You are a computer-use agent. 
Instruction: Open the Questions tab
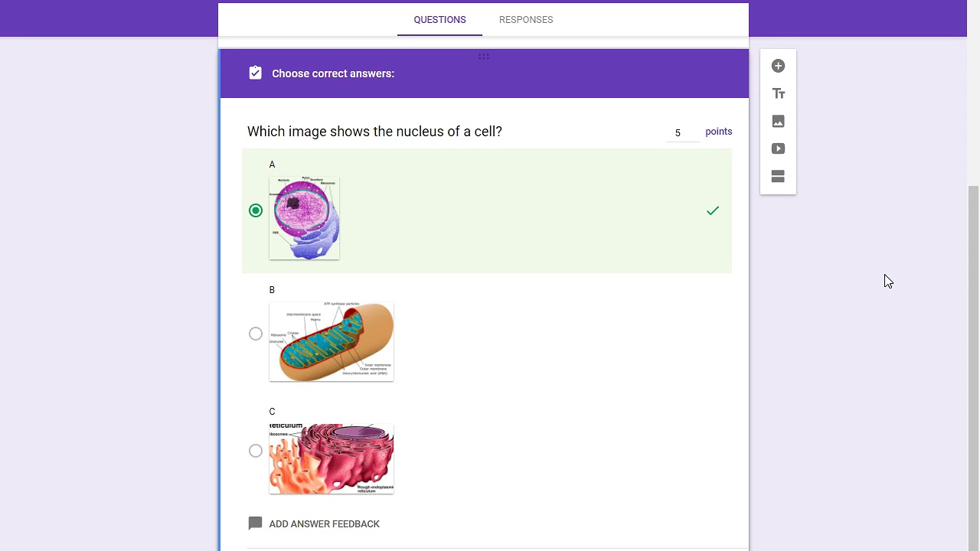click(439, 20)
